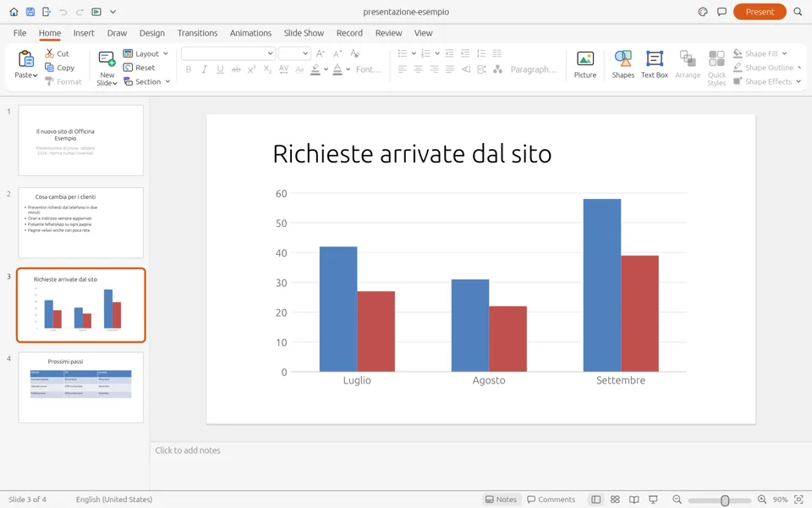
Task: Redo the last action
Action: (80, 11)
